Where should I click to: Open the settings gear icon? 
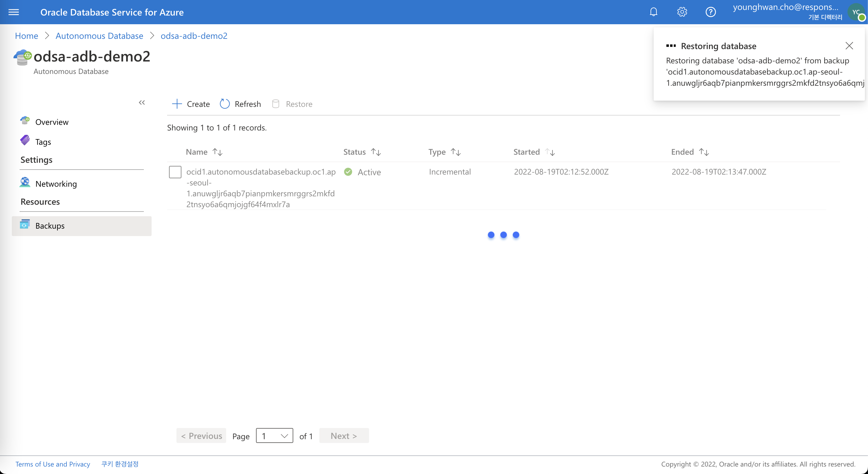coord(682,12)
